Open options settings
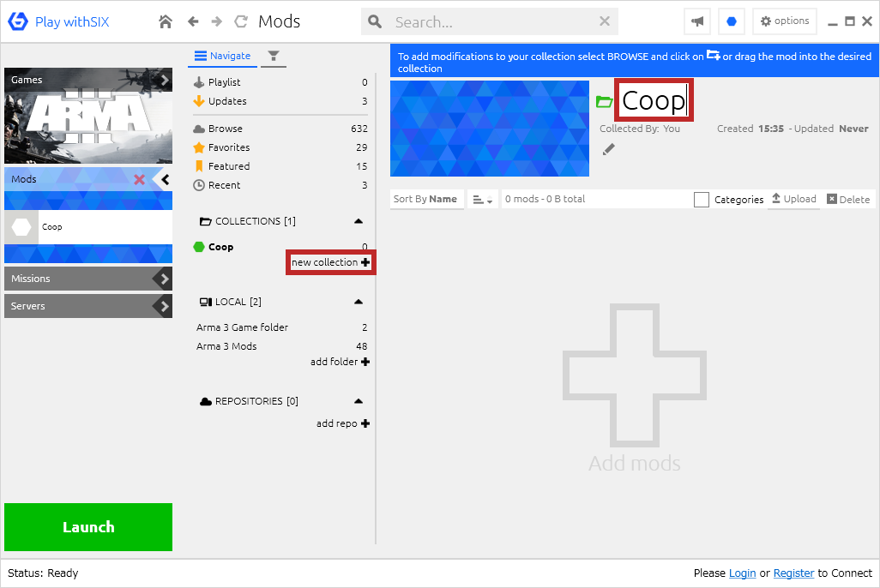The height and width of the screenshot is (588, 880). 785,21
